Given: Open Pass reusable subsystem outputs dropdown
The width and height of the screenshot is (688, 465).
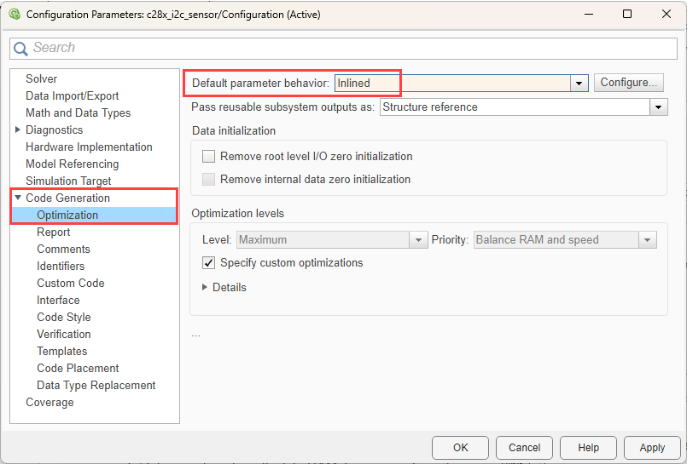Looking at the screenshot, I should point(658,107).
